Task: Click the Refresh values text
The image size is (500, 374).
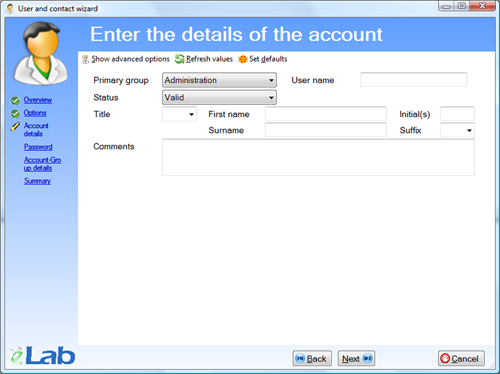Action: [209, 59]
